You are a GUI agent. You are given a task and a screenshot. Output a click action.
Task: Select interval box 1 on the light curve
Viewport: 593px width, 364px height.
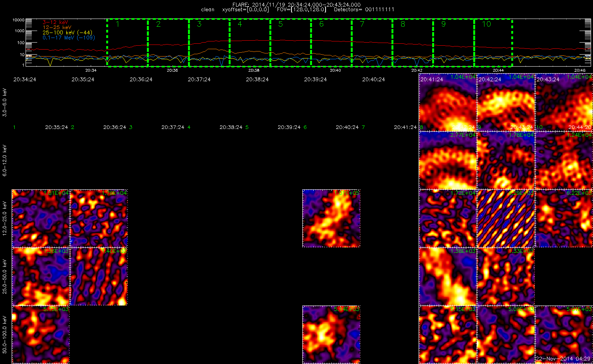click(128, 43)
